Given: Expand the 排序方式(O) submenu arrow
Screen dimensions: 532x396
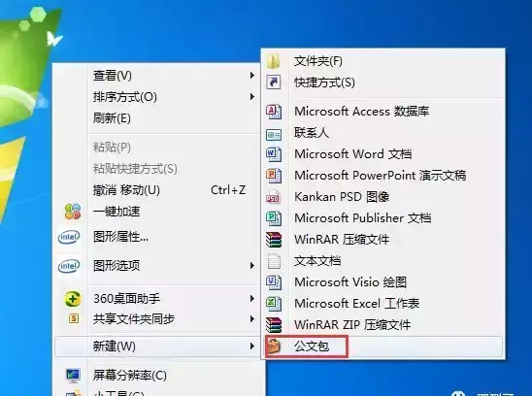Looking at the screenshot, I should 251,97.
